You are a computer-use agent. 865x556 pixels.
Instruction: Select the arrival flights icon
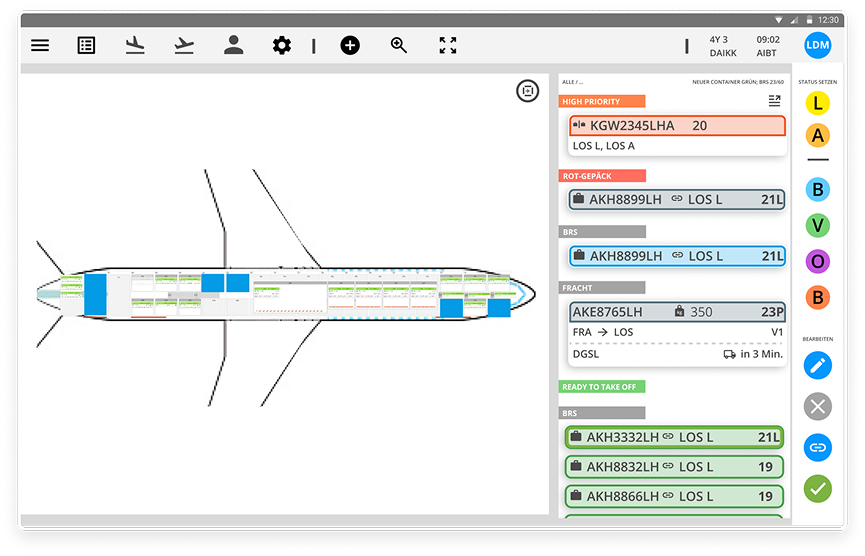pyautogui.click(x=135, y=45)
